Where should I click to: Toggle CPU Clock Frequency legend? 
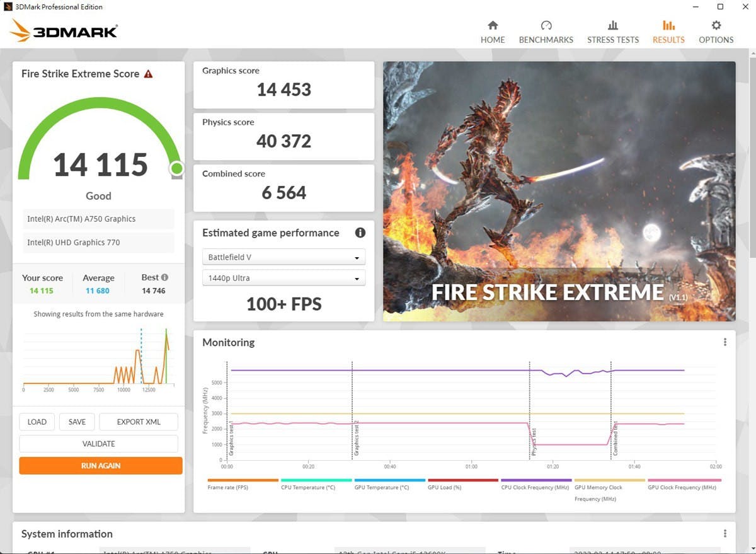pyautogui.click(x=537, y=485)
